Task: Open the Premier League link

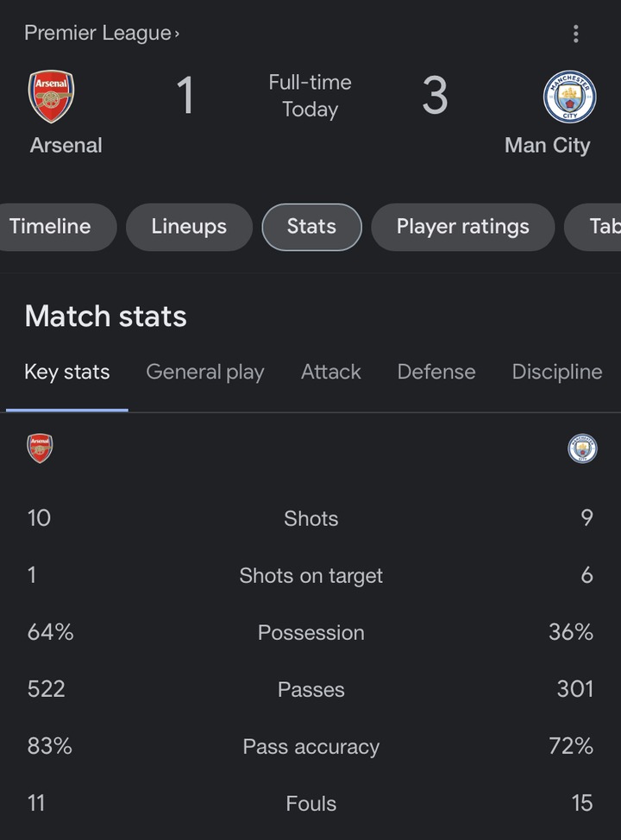Action: point(102,34)
